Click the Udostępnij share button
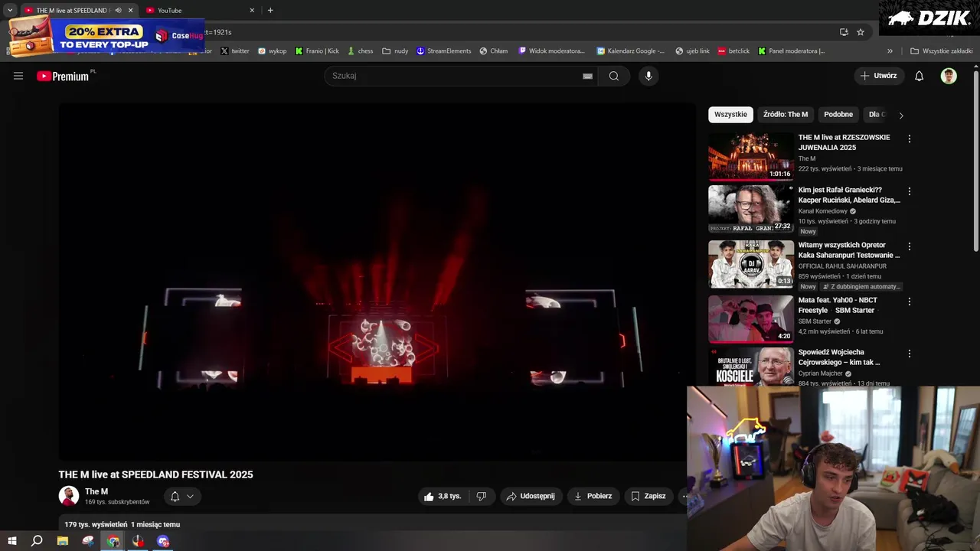The height and width of the screenshot is (551, 980). 531,496
